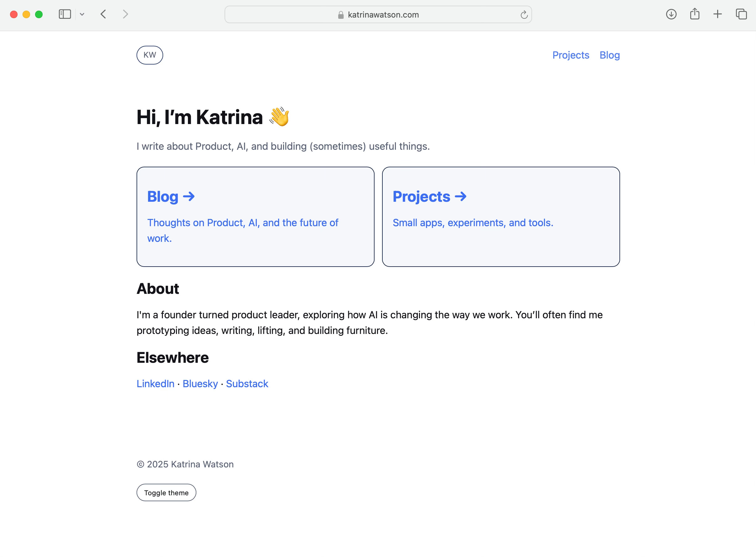The image size is (756, 557).
Task: Reload the page with the refresh icon
Action: click(x=524, y=14)
